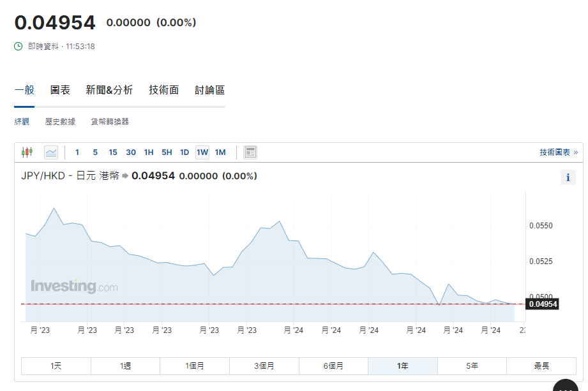Viewport: 588px width, 391px height.
Task: Go to the 技術面 tab
Action: [164, 90]
